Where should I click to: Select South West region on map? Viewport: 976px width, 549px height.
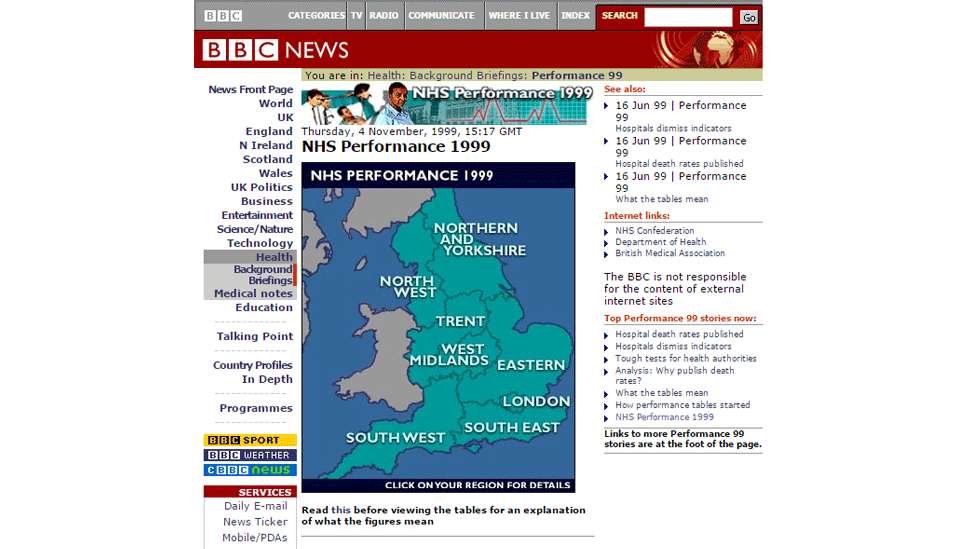click(395, 438)
